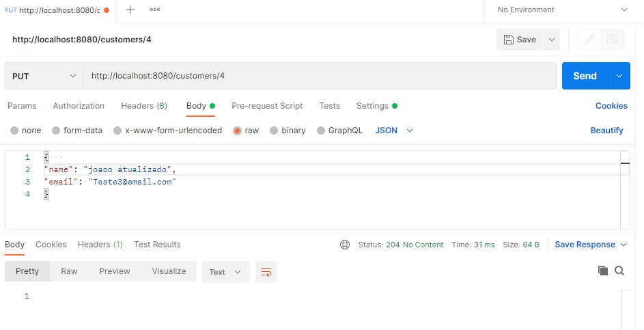Screen dimensions: 644x330
Task: Click the Save button
Action: (520, 40)
